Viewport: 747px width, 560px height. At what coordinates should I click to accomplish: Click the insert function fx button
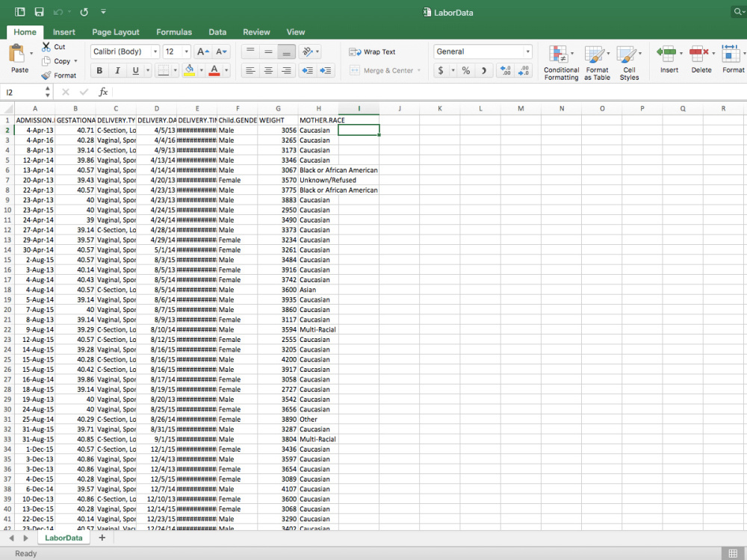103,92
